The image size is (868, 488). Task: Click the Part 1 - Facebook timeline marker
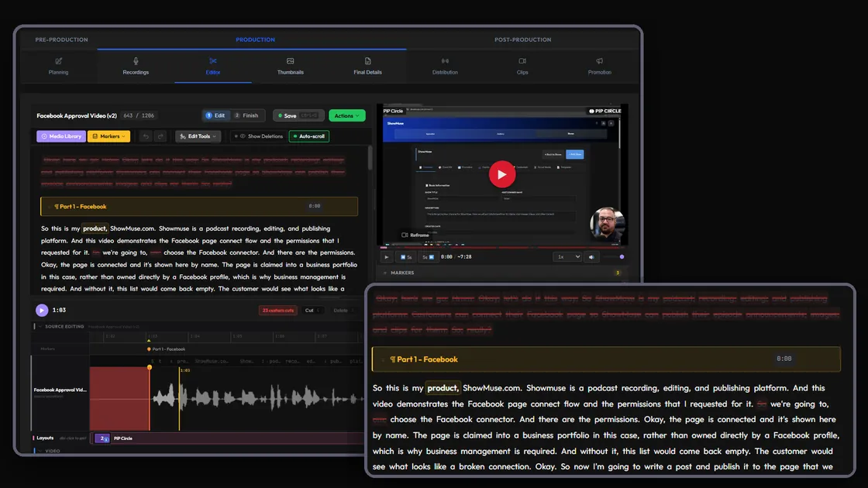(x=166, y=349)
